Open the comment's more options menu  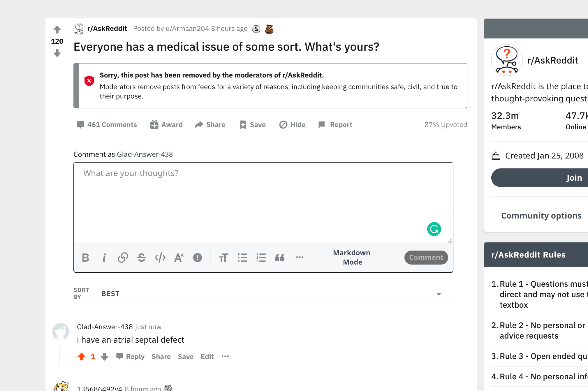point(225,356)
